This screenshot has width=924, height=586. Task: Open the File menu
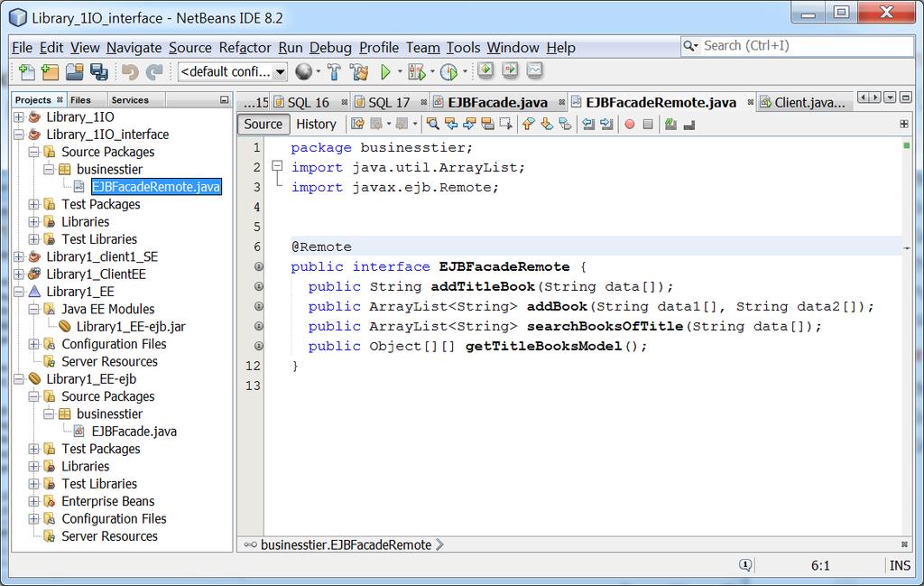(22, 48)
